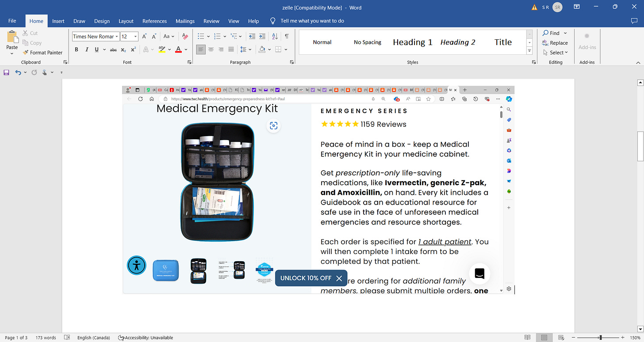Increase font size with Grow Font
Screen dimensions: 644x342
pyautogui.click(x=144, y=37)
